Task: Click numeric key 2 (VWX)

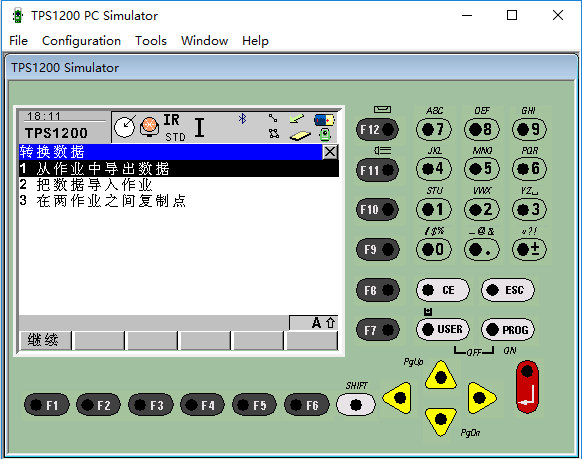Action: tap(482, 210)
